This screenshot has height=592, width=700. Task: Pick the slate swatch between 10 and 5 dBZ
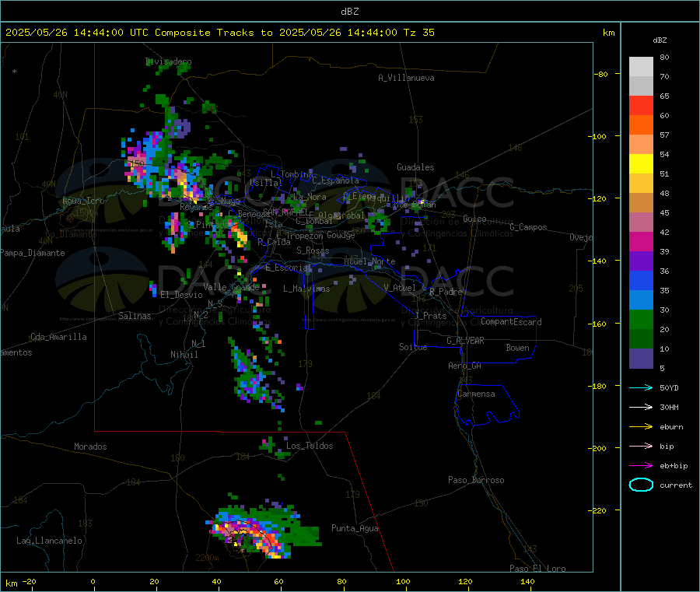(641, 359)
